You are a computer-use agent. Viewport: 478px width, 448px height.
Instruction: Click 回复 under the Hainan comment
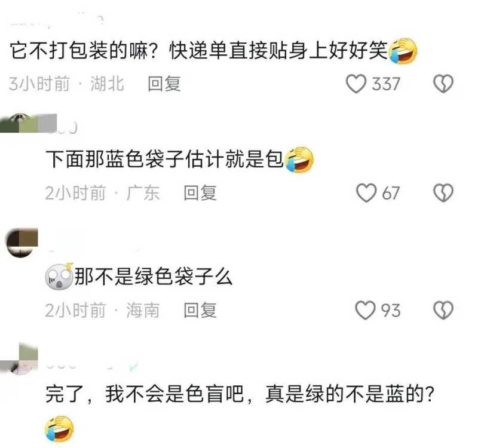coord(200,310)
